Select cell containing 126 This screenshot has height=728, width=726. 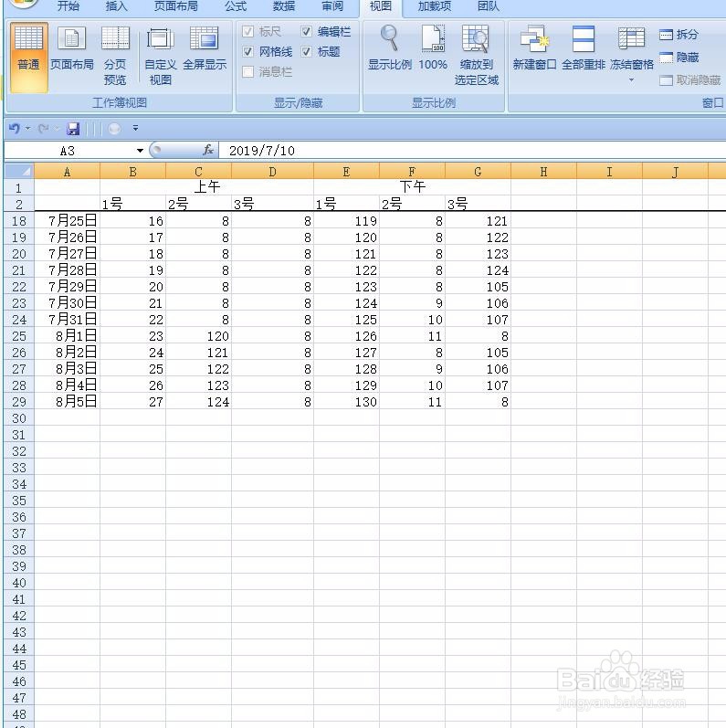tap(346, 336)
